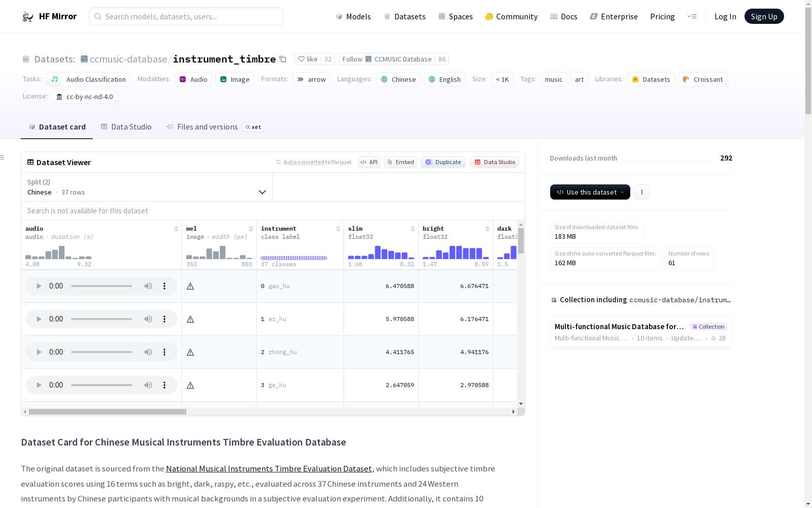Switch to the Data Studio tab
This screenshot has width=812, height=508.
[x=126, y=127]
